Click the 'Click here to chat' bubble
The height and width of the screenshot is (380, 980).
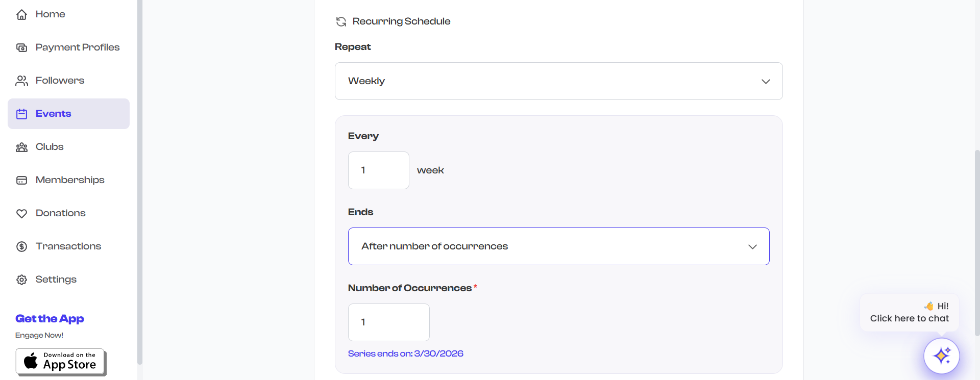point(909,312)
